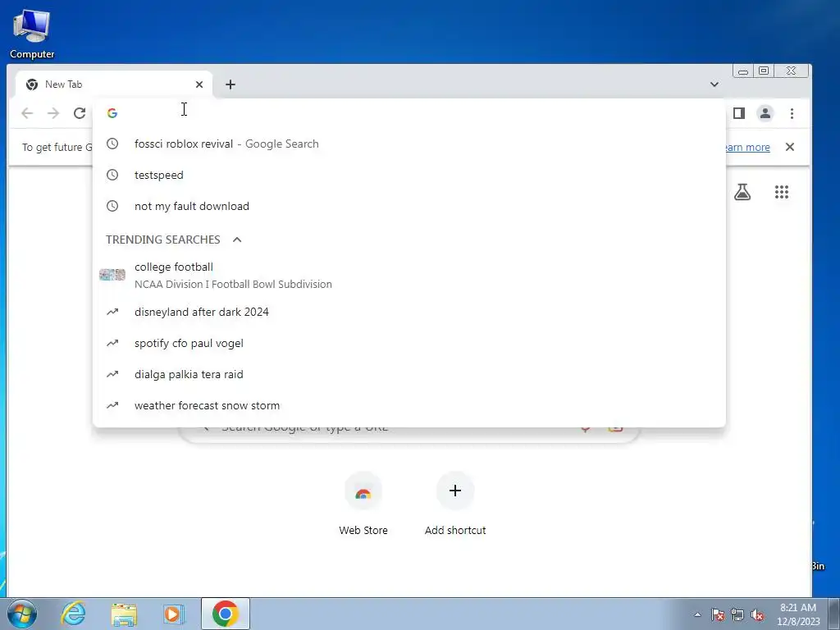Toggle the side panel icon
This screenshot has height=630, width=840.
tap(739, 113)
